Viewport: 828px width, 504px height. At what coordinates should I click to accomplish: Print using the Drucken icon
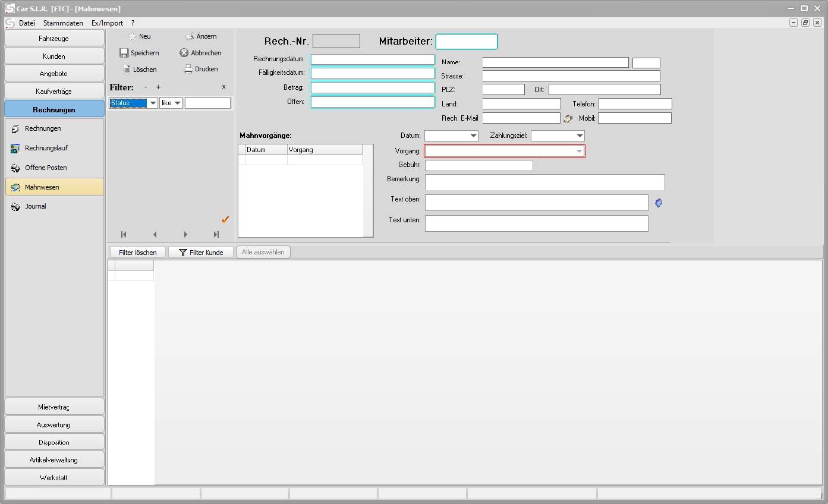188,69
